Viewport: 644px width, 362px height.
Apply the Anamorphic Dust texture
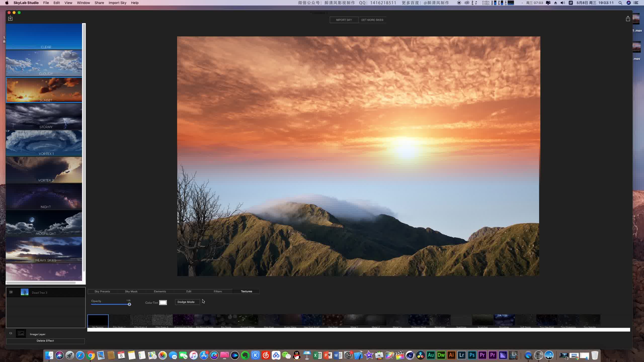pos(183,321)
